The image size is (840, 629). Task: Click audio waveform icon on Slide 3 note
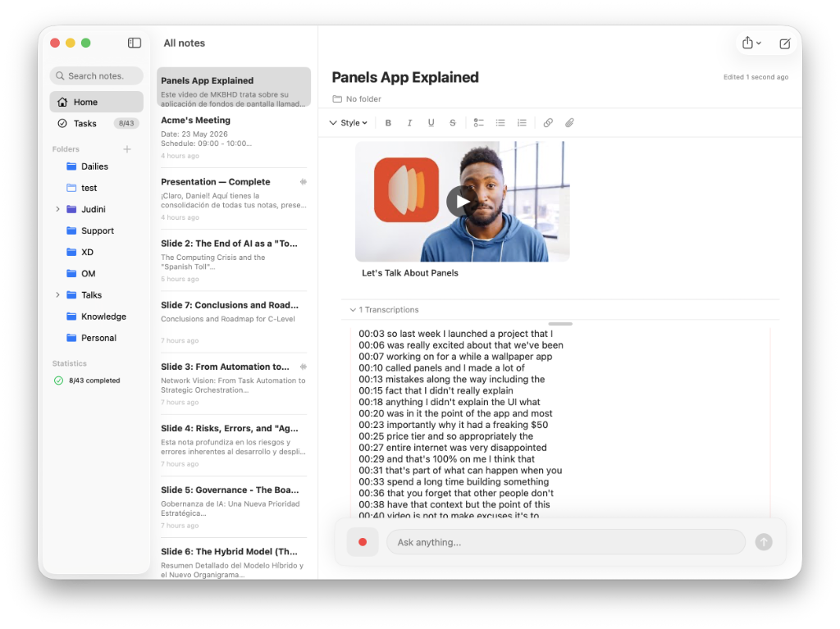tap(304, 367)
